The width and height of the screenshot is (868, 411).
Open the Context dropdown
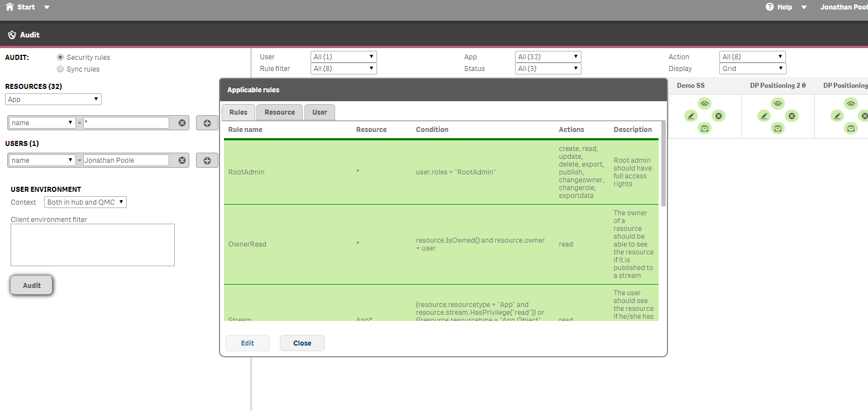pos(85,202)
